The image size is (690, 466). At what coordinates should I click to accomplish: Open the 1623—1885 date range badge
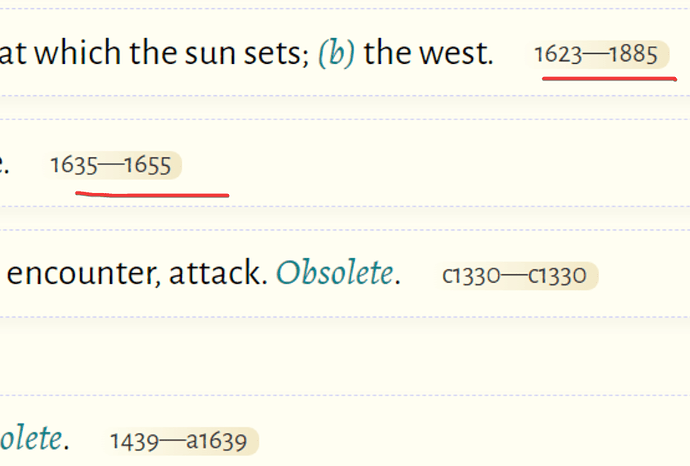click(596, 55)
